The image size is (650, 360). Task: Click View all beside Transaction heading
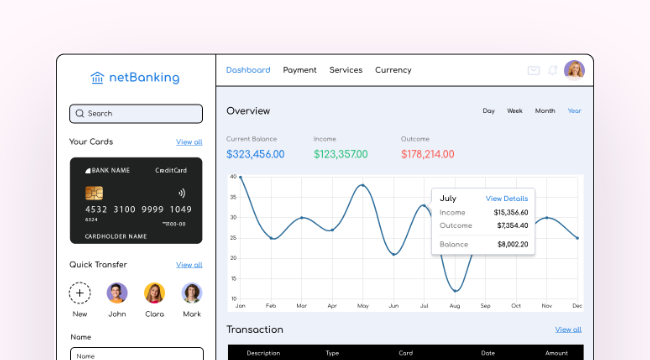(x=568, y=330)
